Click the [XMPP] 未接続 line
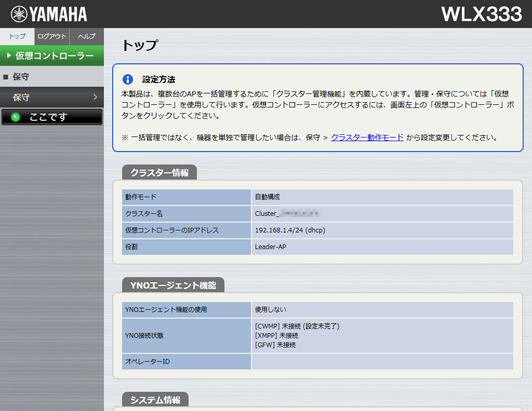 [276, 335]
